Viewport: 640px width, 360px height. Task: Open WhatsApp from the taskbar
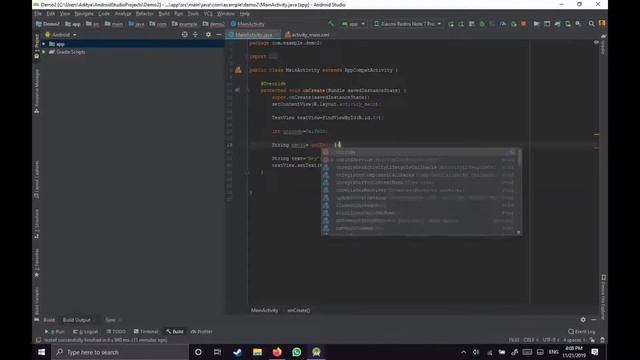[297, 352]
